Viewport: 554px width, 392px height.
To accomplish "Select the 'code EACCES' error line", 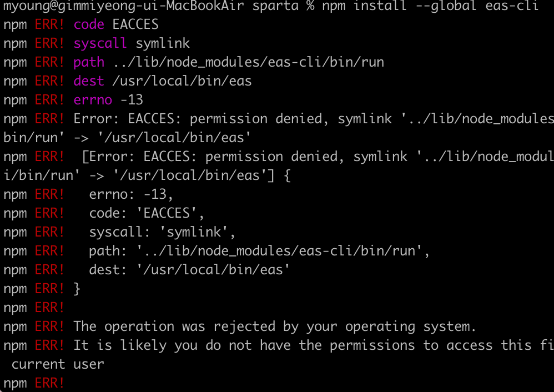I will [x=81, y=24].
